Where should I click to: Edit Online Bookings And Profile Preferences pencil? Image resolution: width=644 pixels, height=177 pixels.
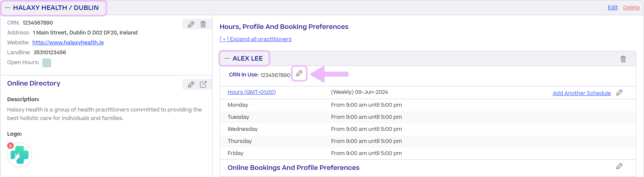click(619, 166)
